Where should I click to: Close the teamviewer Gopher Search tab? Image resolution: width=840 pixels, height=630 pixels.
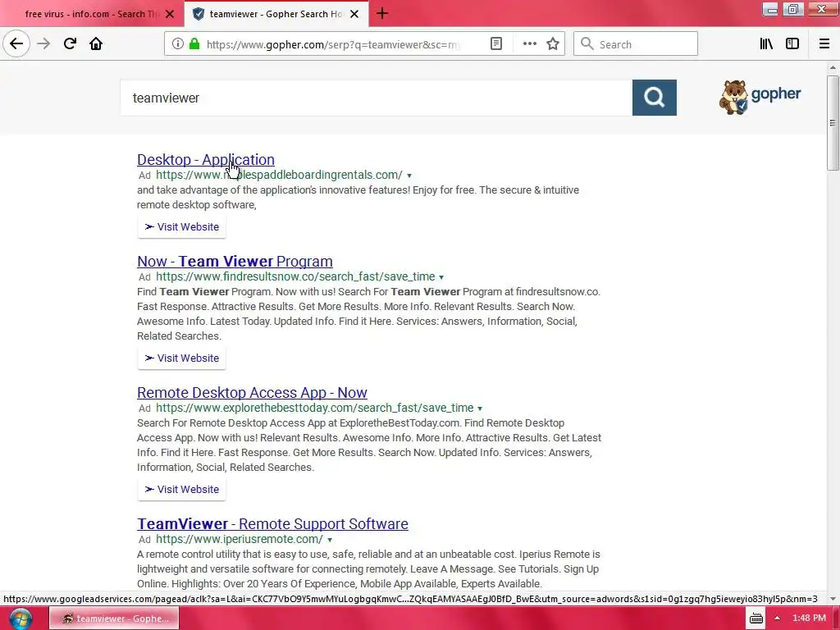(x=354, y=14)
